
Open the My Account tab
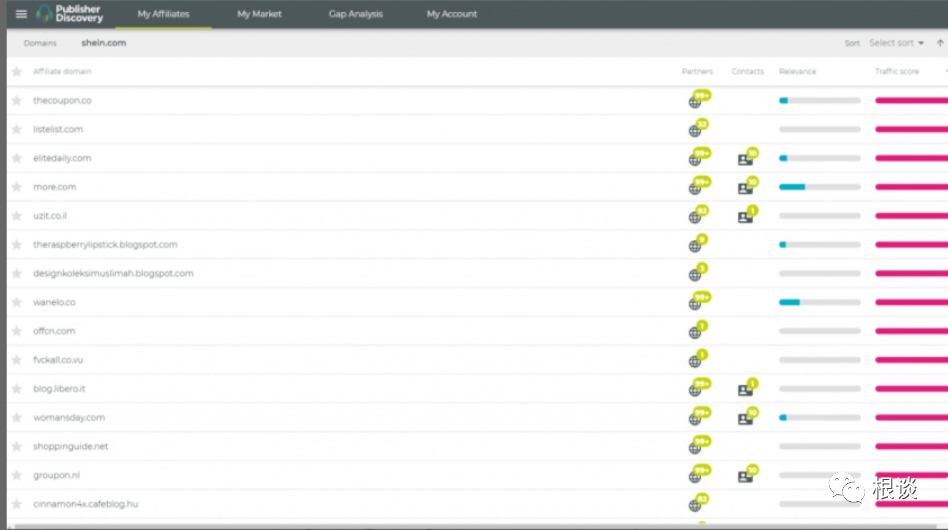click(452, 14)
